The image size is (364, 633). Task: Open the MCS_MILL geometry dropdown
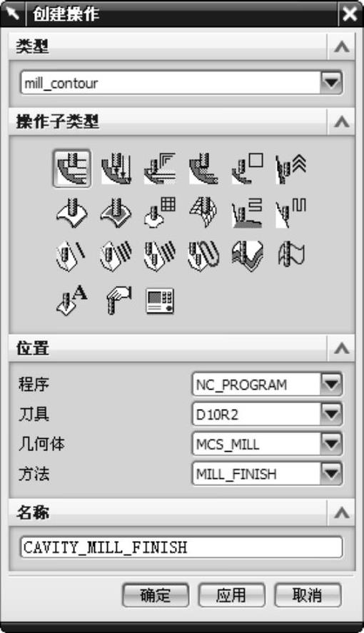(331, 444)
